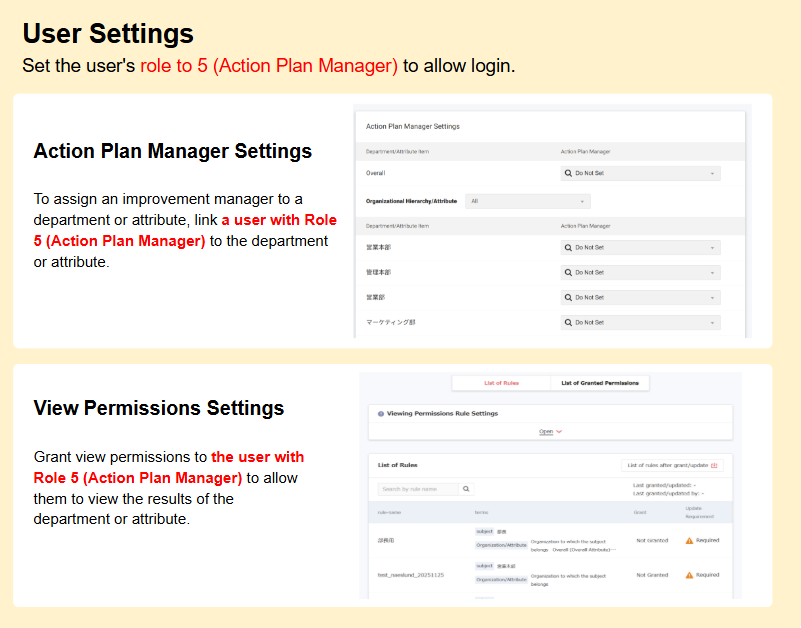Click the magnifier icon in the 営業本部 manager field
Viewport: 801px width, 628px height.
(x=568, y=247)
